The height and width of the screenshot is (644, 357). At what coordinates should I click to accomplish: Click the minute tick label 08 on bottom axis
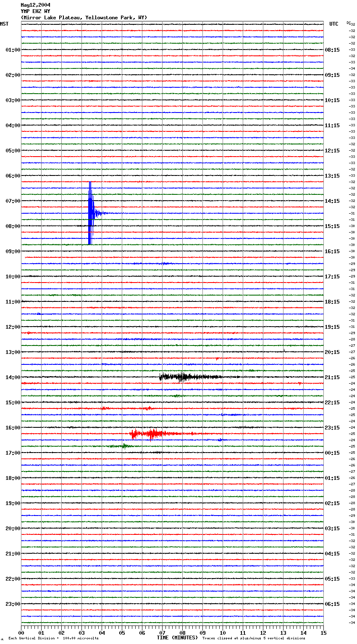pos(182,633)
